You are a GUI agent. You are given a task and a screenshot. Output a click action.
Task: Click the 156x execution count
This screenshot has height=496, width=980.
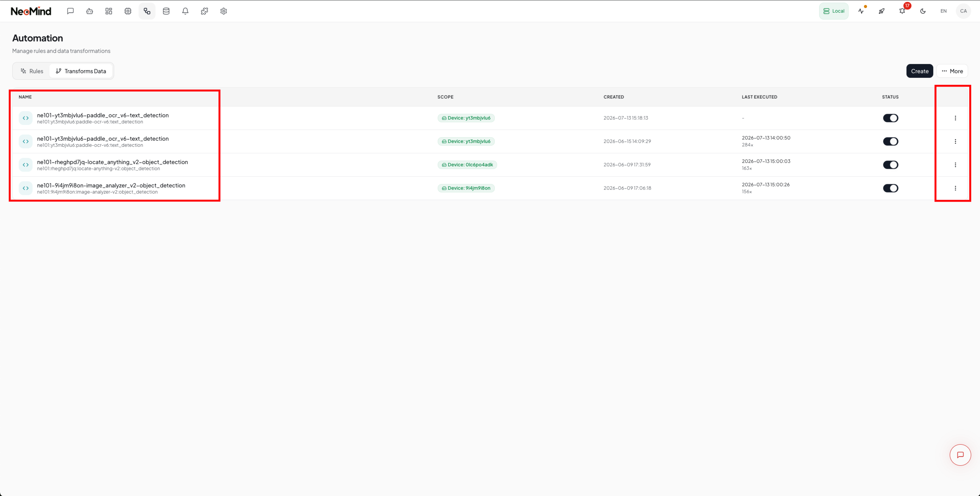point(747,192)
